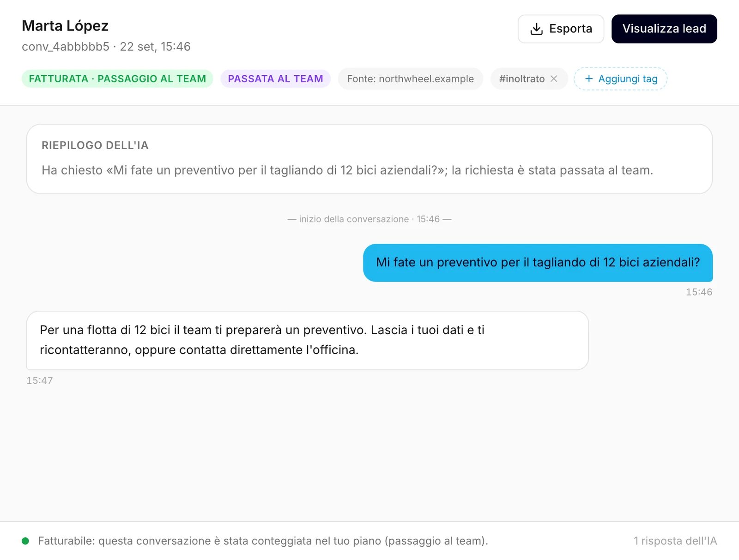
Task: Click the plus icon in Aggiungi tag
Action: pos(589,79)
